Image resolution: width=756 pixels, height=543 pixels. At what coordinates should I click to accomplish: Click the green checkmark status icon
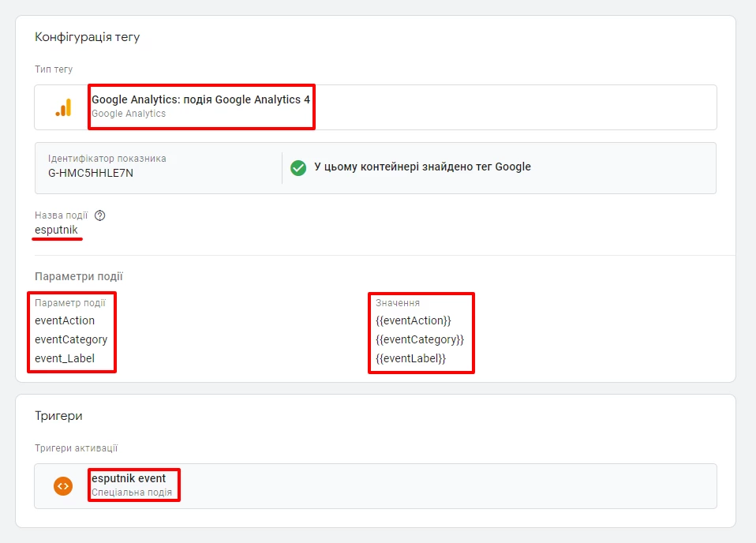pyautogui.click(x=298, y=168)
